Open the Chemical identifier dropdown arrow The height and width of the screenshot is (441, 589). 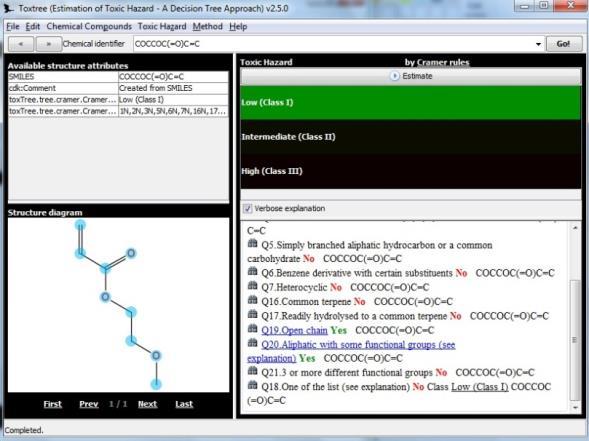(538, 44)
